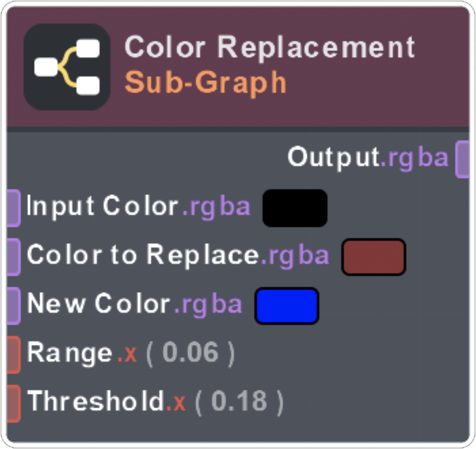The height and width of the screenshot is (449, 476).
Task: Click the Threshold.x input port connector
Action: (14, 403)
